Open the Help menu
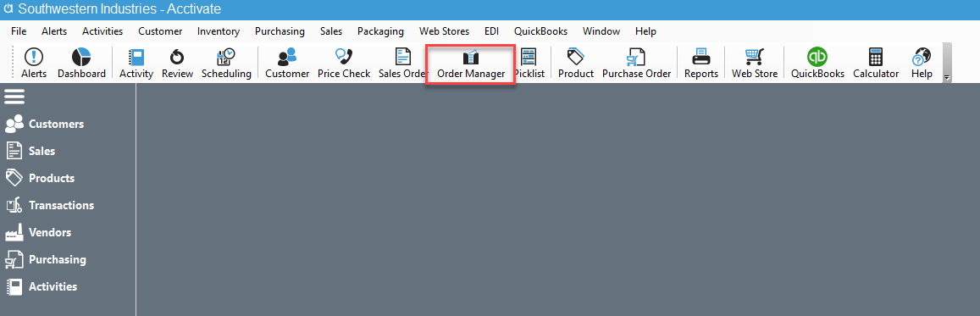The image size is (980, 316). pyautogui.click(x=645, y=31)
